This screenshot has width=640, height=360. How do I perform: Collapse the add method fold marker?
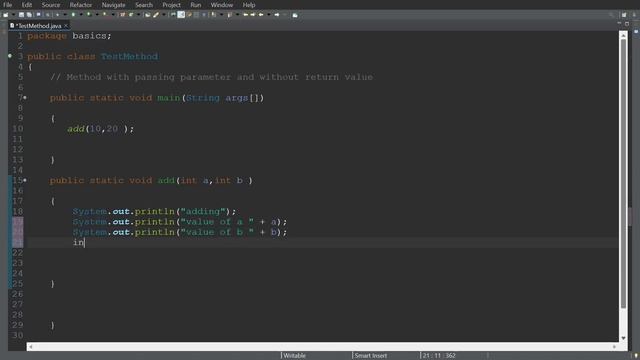coord(25,180)
